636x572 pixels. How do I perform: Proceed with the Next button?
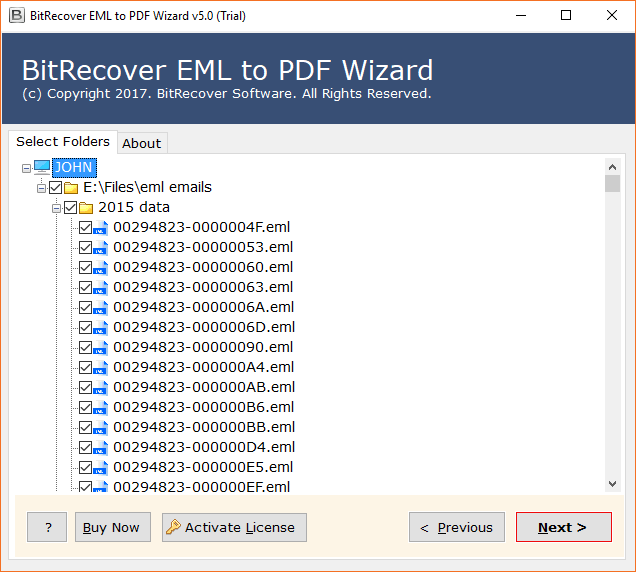[x=564, y=527]
